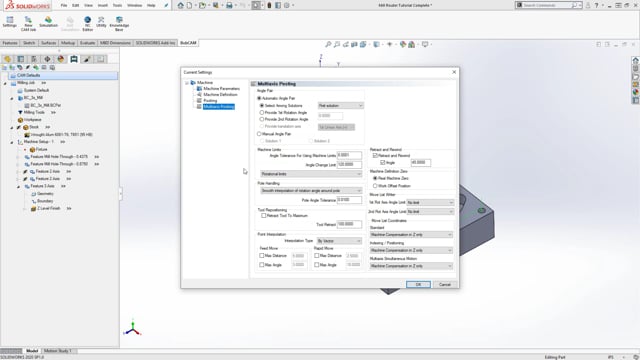Viewport: 640px width, 360px height.
Task: Open the ConfigurationManager panel tab
Action: point(34,59)
